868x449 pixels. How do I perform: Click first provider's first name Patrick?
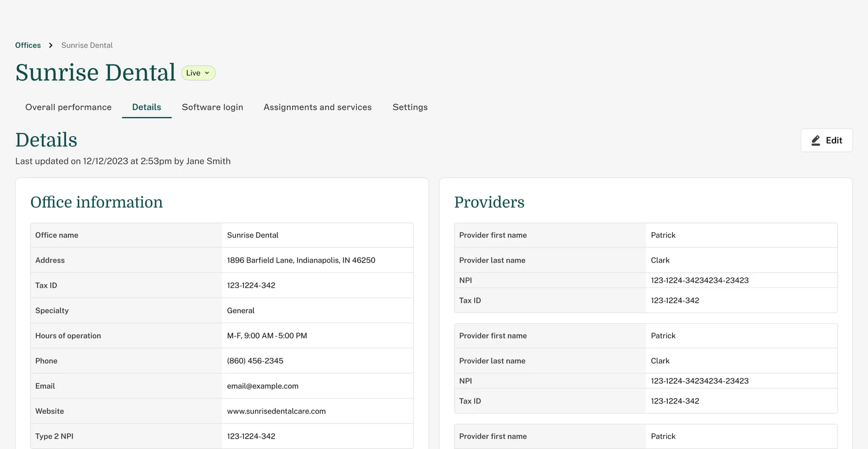[x=663, y=235]
